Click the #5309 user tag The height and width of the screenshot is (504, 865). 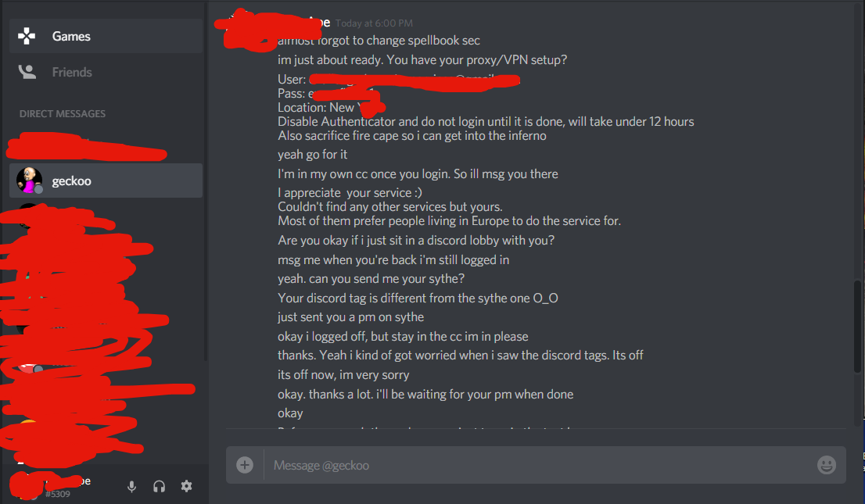(57, 494)
